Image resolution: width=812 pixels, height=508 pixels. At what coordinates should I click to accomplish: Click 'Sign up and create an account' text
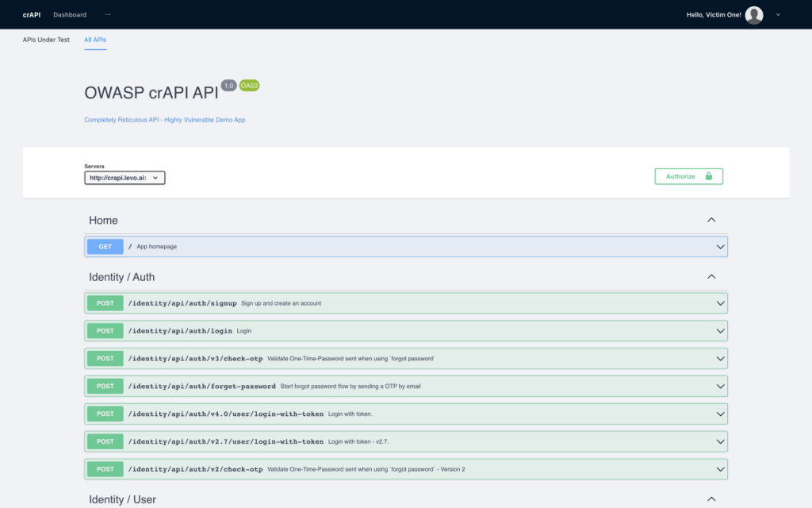[282, 303]
